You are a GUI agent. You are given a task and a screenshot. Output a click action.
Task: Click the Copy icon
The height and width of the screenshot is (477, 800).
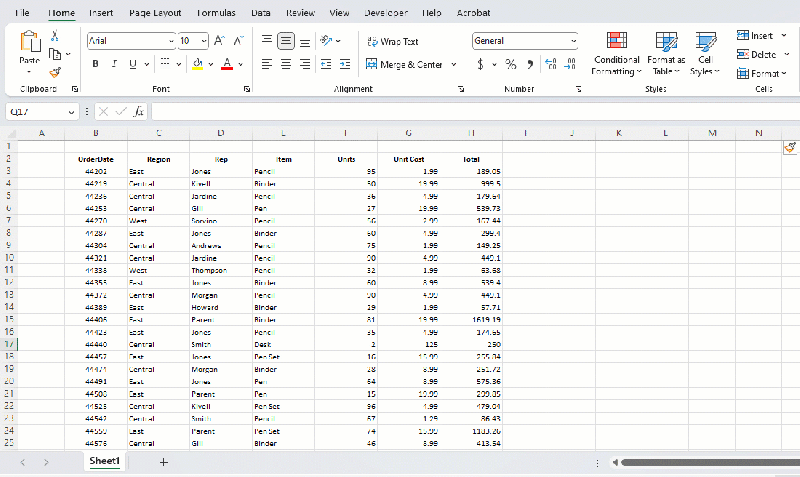pyautogui.click(x=55, y=54)
